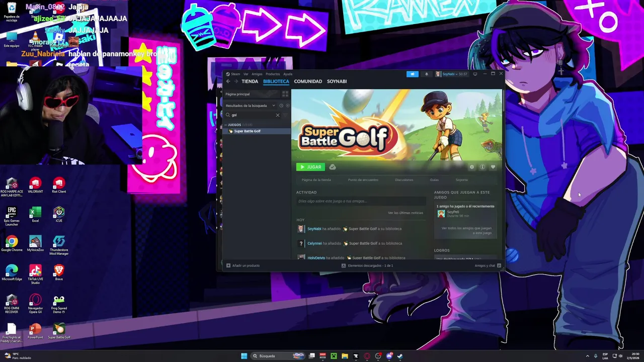
Task: Open Super Battle Golf desktop shortcut
Action: (59, 331)
